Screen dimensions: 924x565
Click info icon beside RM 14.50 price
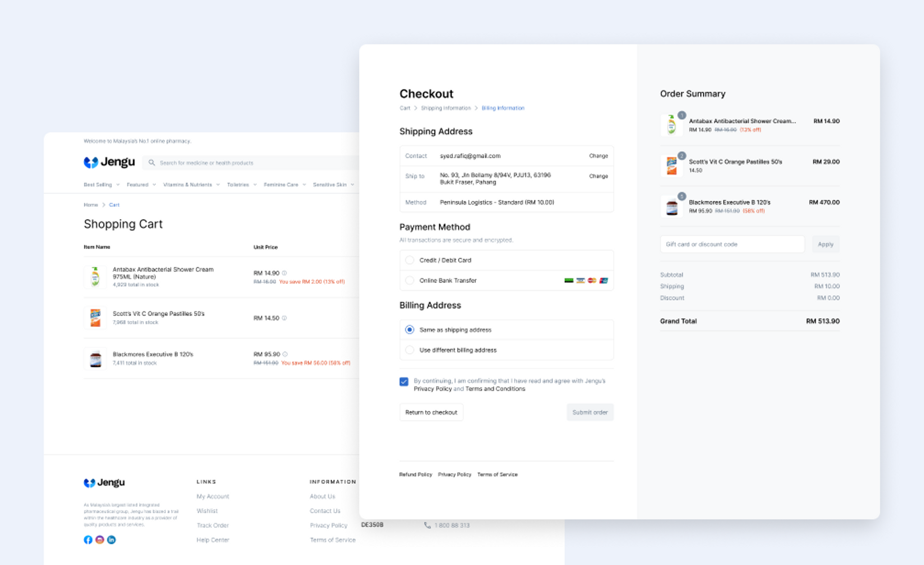pyautogui.click(x=284, y=318)
